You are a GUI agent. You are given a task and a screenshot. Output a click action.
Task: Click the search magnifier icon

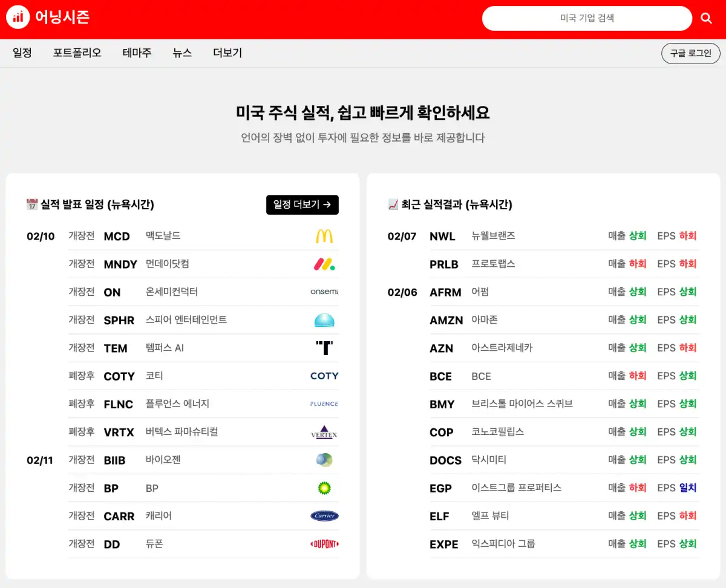click(706, 18)
